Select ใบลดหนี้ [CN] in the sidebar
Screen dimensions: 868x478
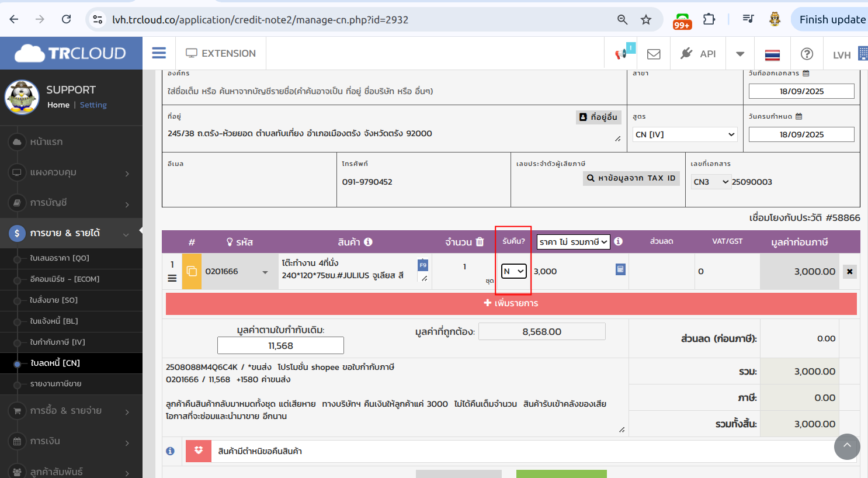coord(55,363)
